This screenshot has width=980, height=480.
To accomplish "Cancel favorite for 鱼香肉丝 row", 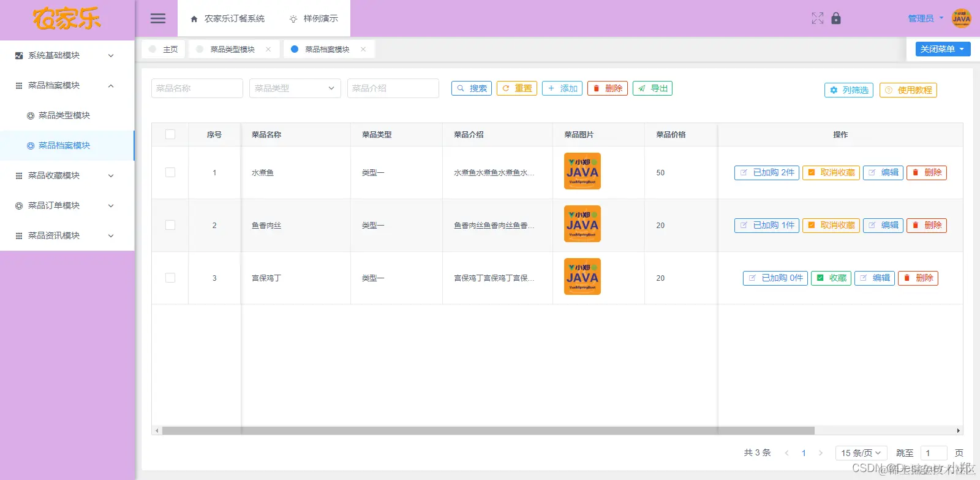I will pyautogui.click(x=831, y=226).
